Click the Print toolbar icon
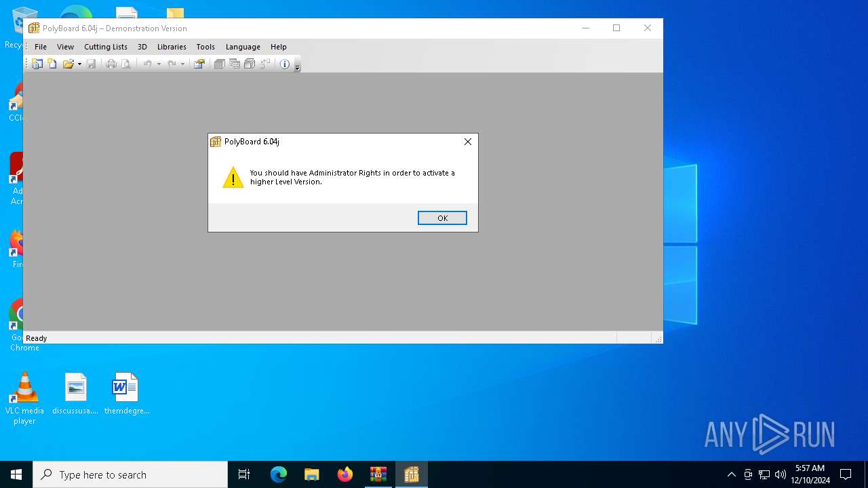This screenshot has width=868, height=488. point(111,64)
